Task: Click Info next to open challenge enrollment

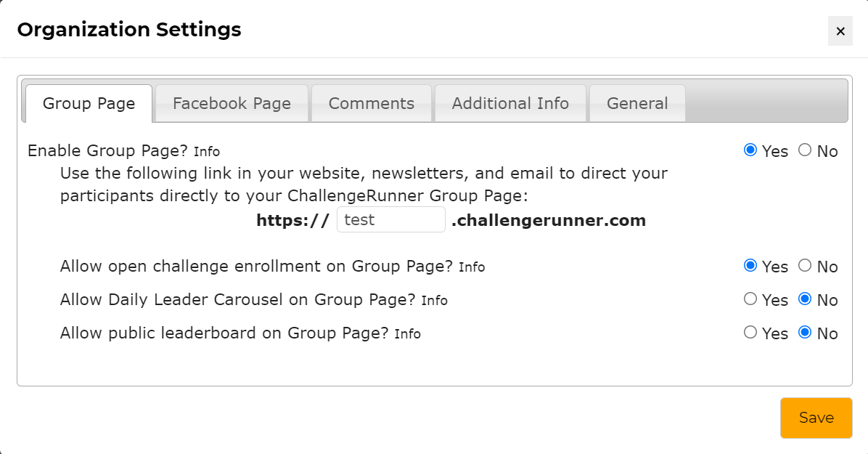Action: coord(473,267)
